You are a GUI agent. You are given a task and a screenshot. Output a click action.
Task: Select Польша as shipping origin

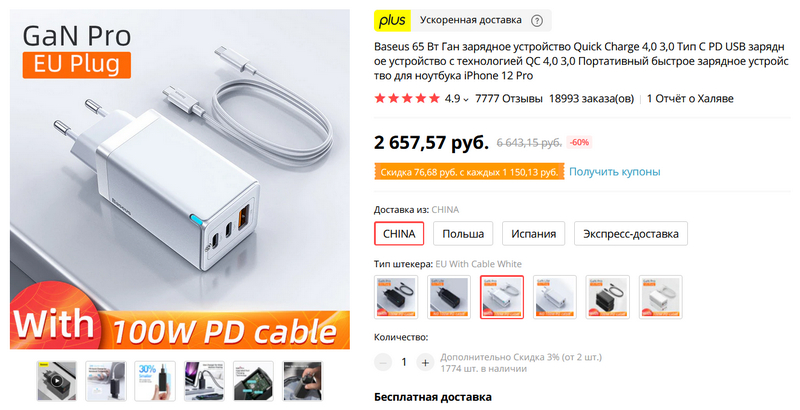pos(463,234)
